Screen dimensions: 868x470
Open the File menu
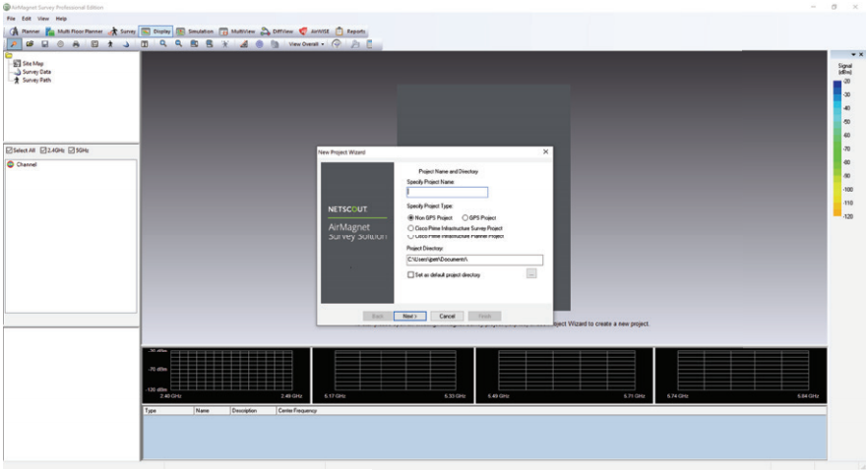[11, 19]
